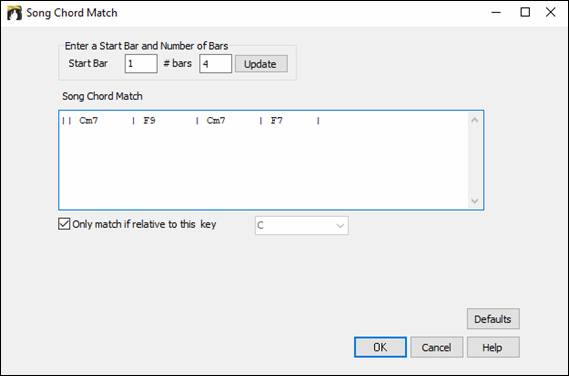Toggle Only match if relative to this key
The image size is (569, 376).
(x=64, y=224)
